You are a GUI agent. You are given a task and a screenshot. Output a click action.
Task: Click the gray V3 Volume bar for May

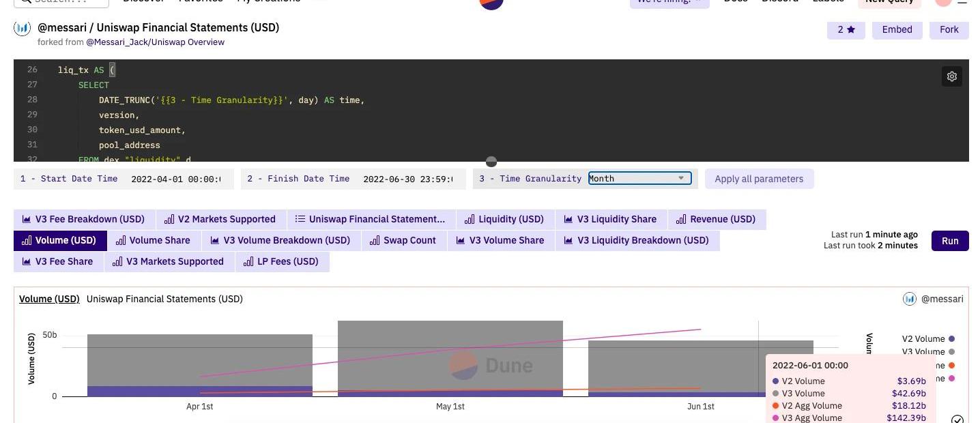coord(450,355)
